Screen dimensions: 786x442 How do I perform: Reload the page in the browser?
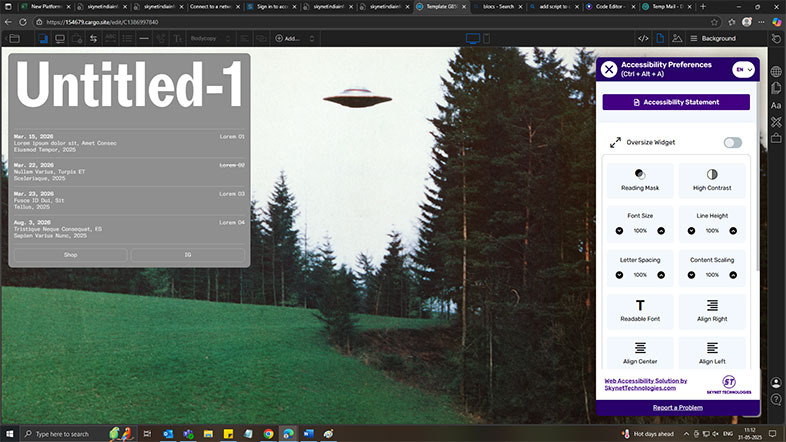pos(23,22)
